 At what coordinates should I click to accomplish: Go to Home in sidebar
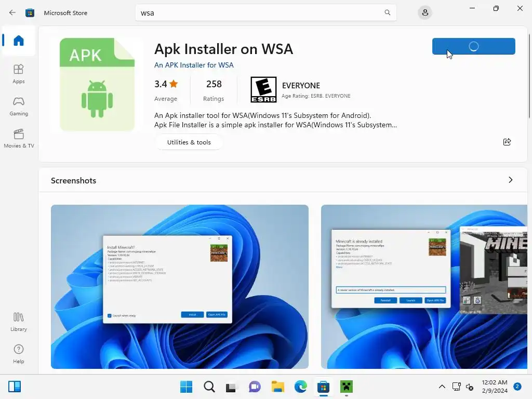[x=19, y=41]
